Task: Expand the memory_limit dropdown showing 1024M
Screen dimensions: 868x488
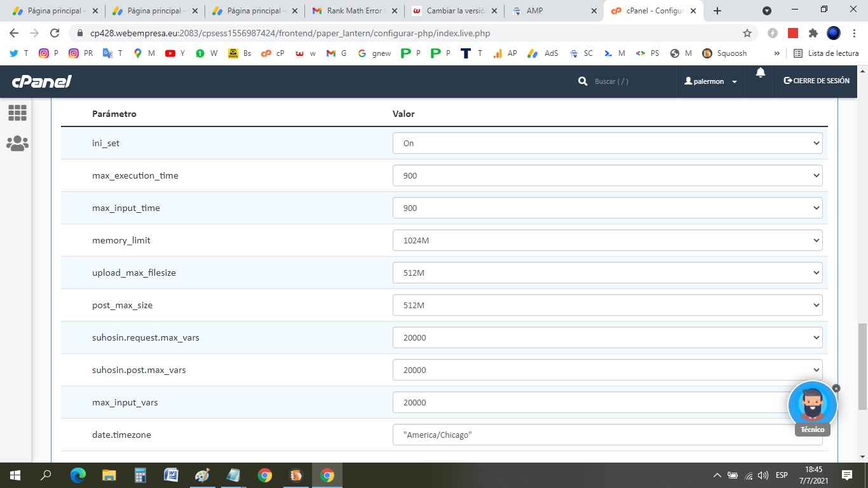Action: click(x=607, y=240)
